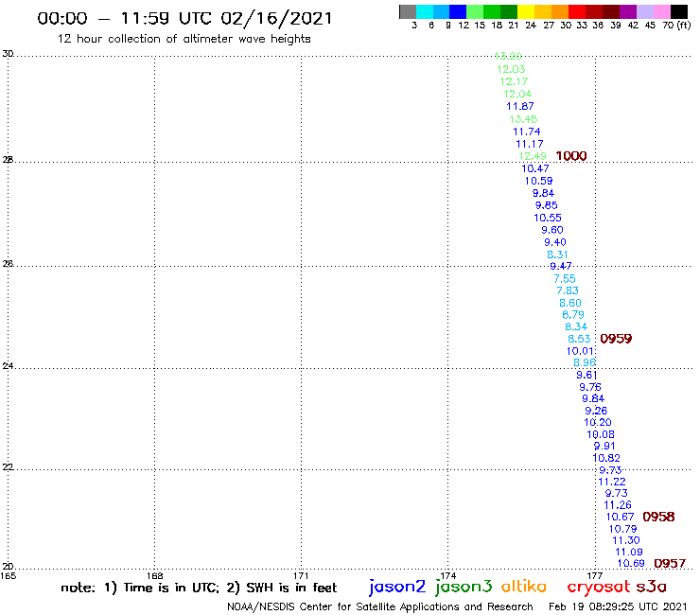
Task: Click the NOAA/NESDIS footer credit text
Action: 380,606
